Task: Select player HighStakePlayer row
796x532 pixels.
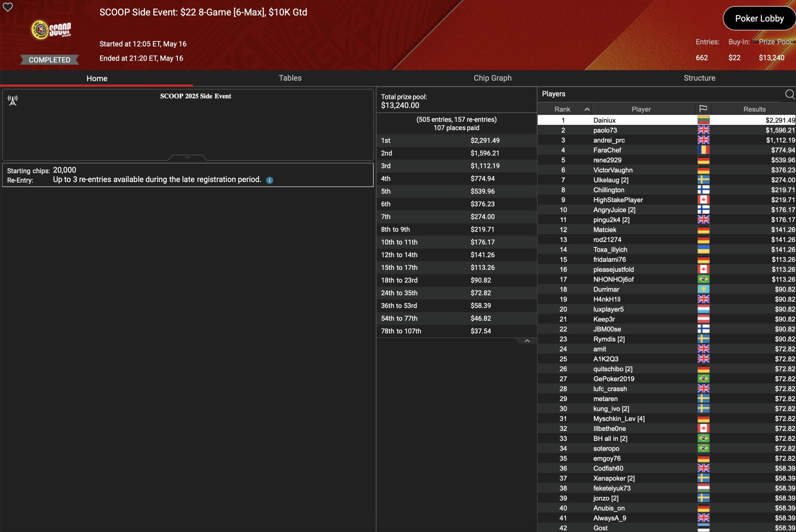Action: 618,200
